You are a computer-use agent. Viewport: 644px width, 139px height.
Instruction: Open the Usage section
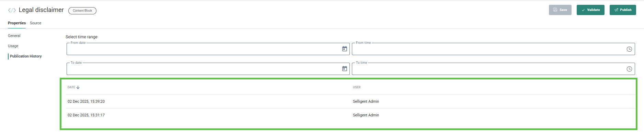pyautogui.click(x=13, y=46)
